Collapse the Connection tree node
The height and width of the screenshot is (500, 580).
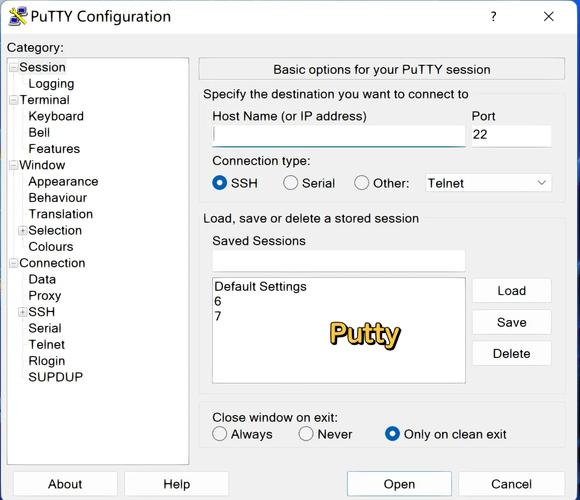14,263
